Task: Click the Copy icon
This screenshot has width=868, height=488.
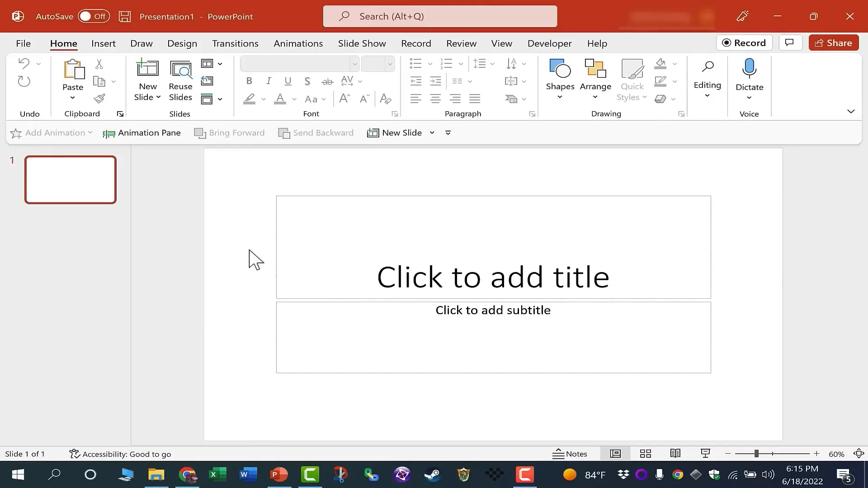Action: 99,81
